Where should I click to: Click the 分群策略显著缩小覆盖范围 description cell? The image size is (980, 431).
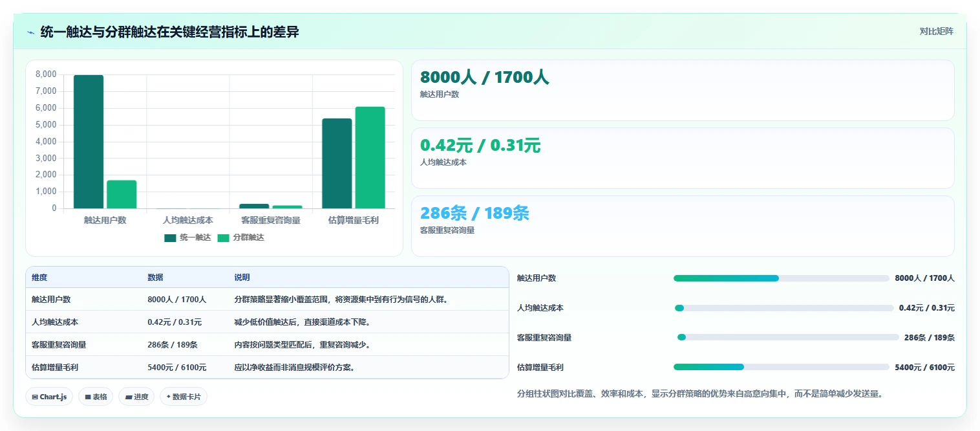pos(341,299)
